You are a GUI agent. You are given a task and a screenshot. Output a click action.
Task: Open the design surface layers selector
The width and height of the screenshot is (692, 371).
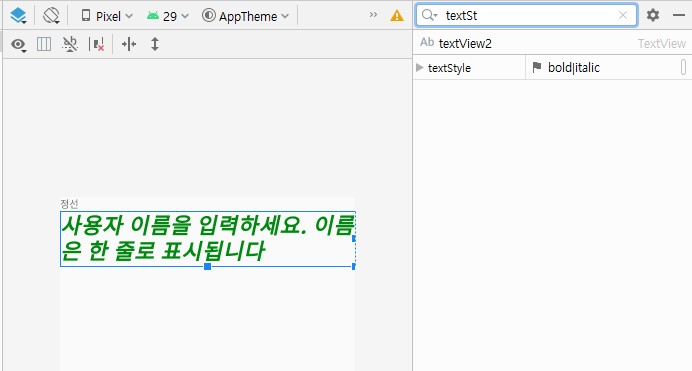point(18,16)
